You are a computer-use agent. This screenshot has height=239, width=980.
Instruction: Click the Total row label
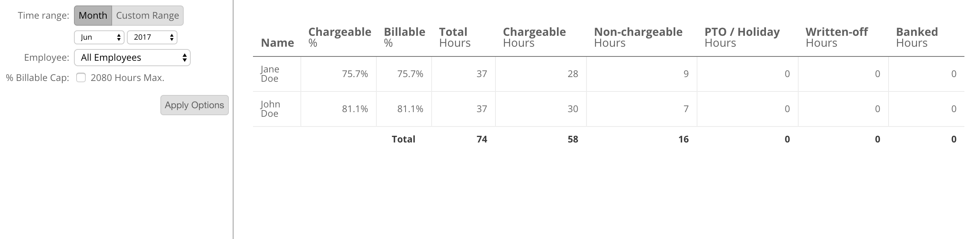coord(404,139)
